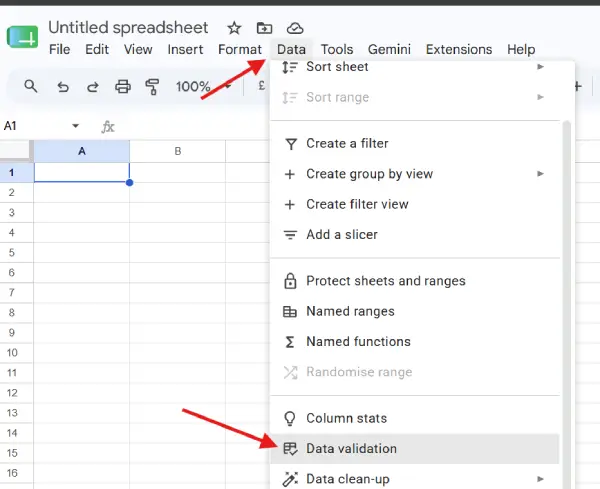Open the File menu
This screenshot has height=489, width=600.
coord(59,49)
